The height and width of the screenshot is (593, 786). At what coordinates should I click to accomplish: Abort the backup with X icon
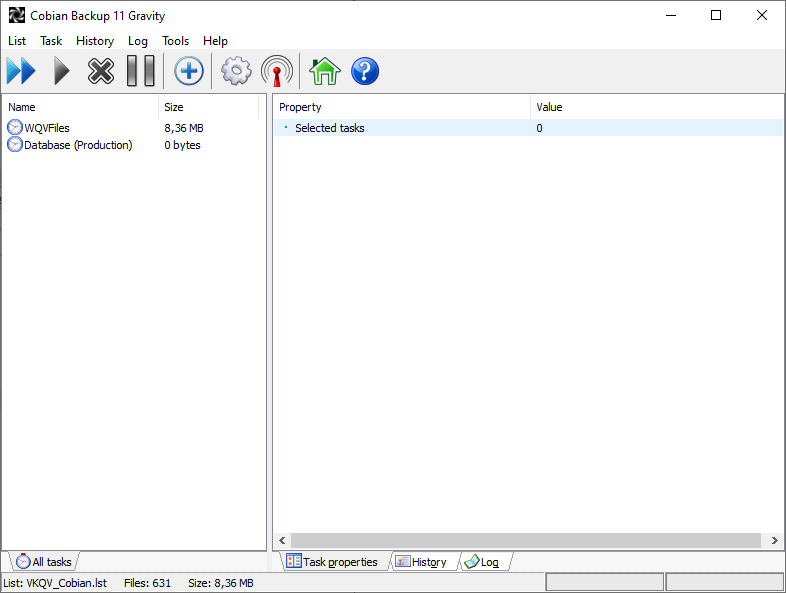coord(101,72)
